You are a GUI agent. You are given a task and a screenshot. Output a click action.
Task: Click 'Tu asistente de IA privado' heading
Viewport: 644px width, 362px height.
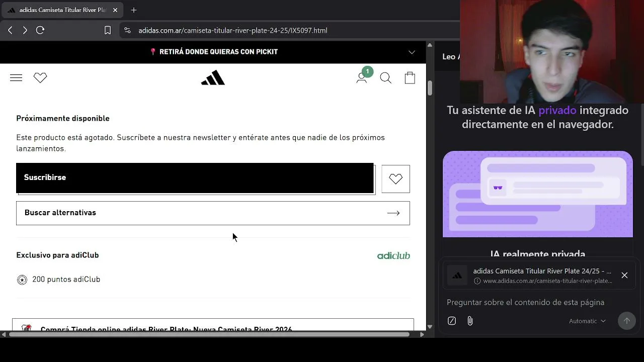tap(538, 117)
